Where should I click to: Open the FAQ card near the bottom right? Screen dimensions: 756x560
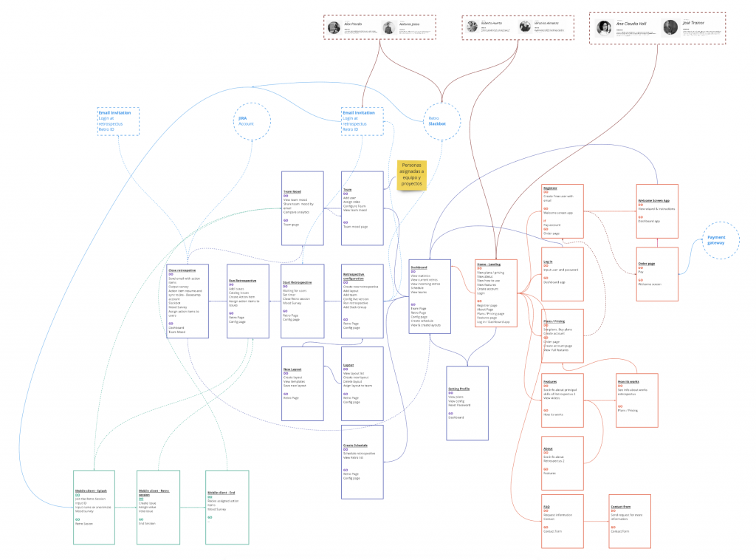(x=562, y=521)
